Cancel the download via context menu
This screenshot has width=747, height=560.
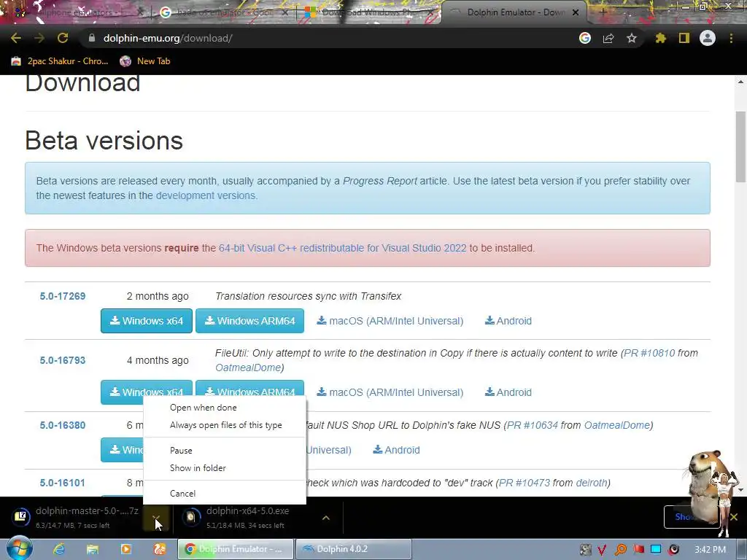click(x=225, y=494)
